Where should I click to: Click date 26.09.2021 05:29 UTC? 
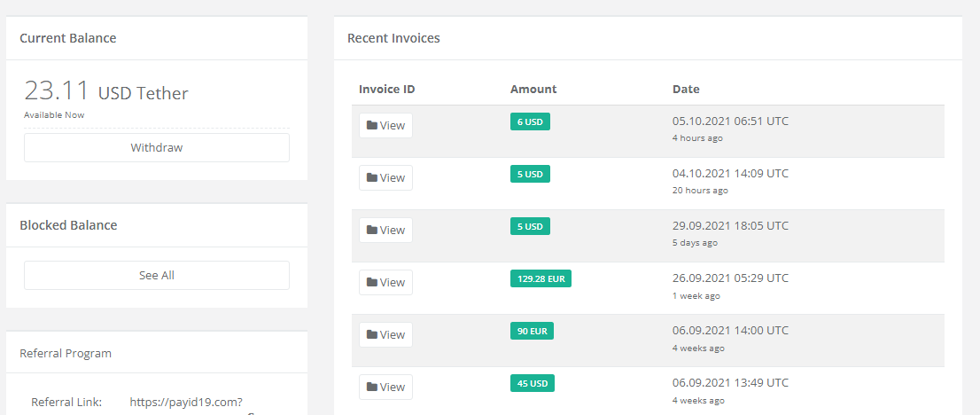pos(731,278)
